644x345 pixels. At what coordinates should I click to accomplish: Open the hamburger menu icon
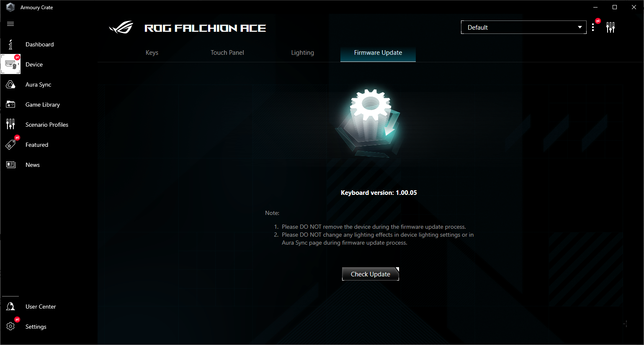(10, 24)
